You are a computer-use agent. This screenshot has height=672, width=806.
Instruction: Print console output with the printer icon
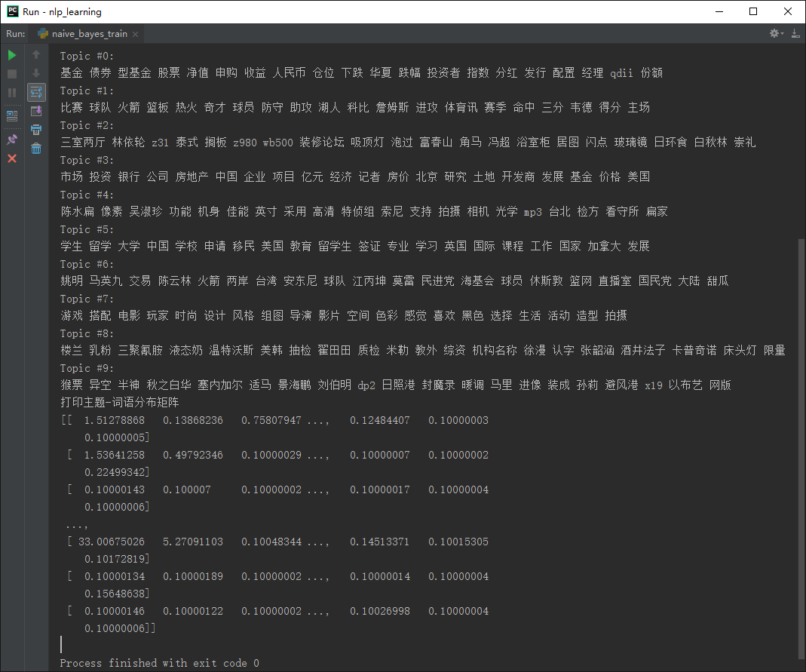pyautogui.click(x=36, y=130)
